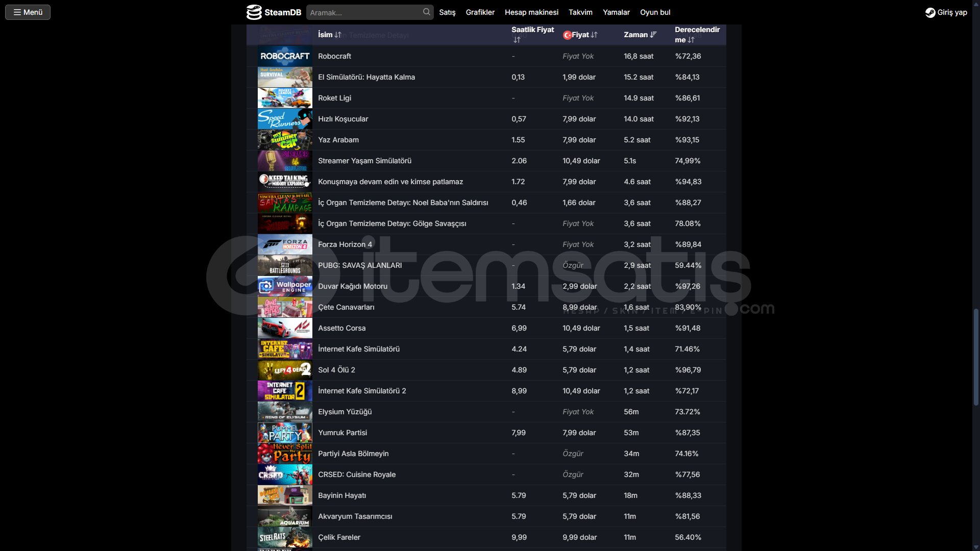Open the Yamalar menu item
Image resolution: width=980 pixels, height=551 pixels.
point(616,12)
